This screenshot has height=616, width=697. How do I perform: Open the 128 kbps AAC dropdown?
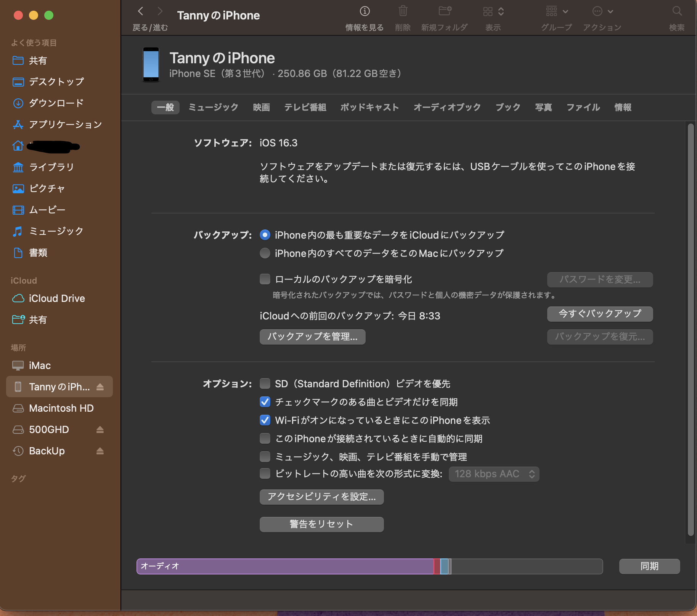494,474
